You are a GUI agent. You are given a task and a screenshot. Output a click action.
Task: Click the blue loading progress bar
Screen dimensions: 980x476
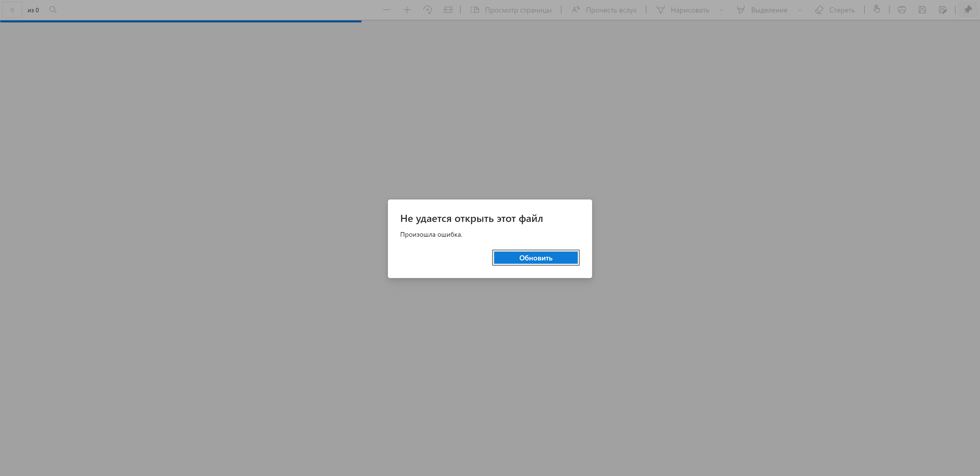(181, 21)
